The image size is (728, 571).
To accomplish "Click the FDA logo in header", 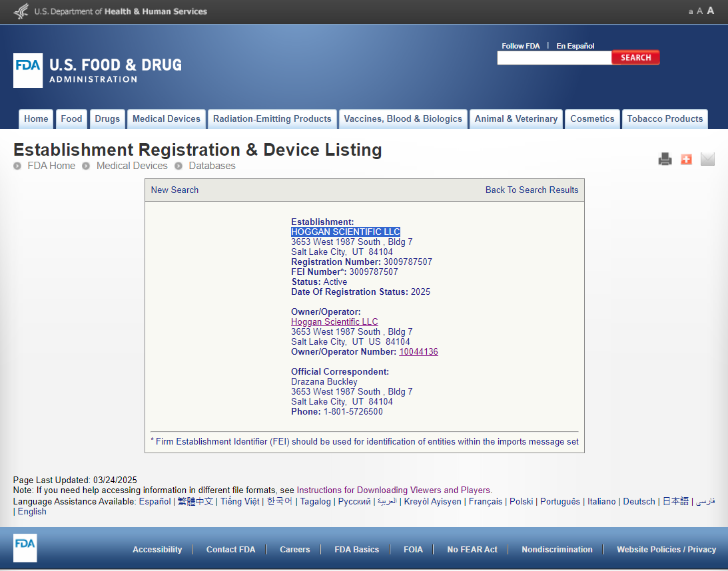I will 28,71.
